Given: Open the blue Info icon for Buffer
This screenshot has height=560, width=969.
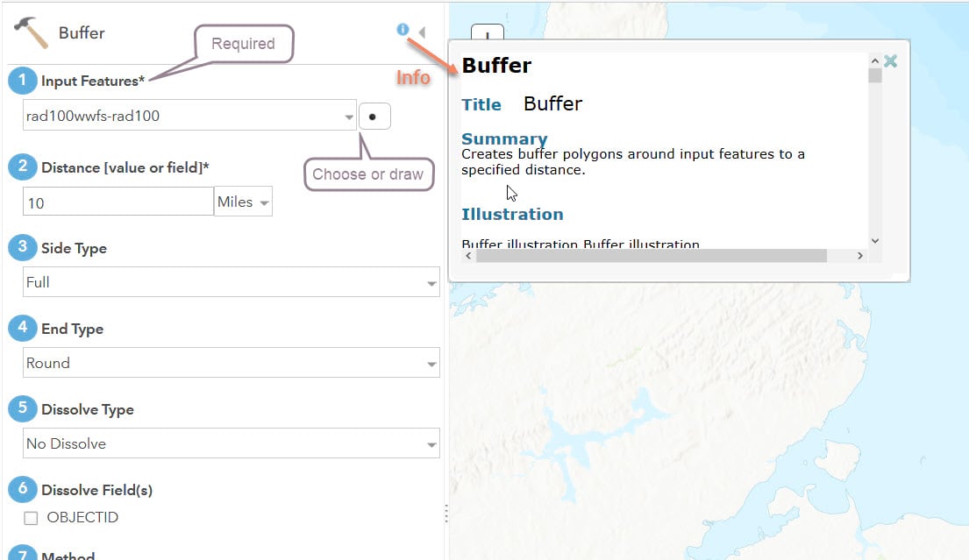Looking at the screenshot, I should [403, 30].
